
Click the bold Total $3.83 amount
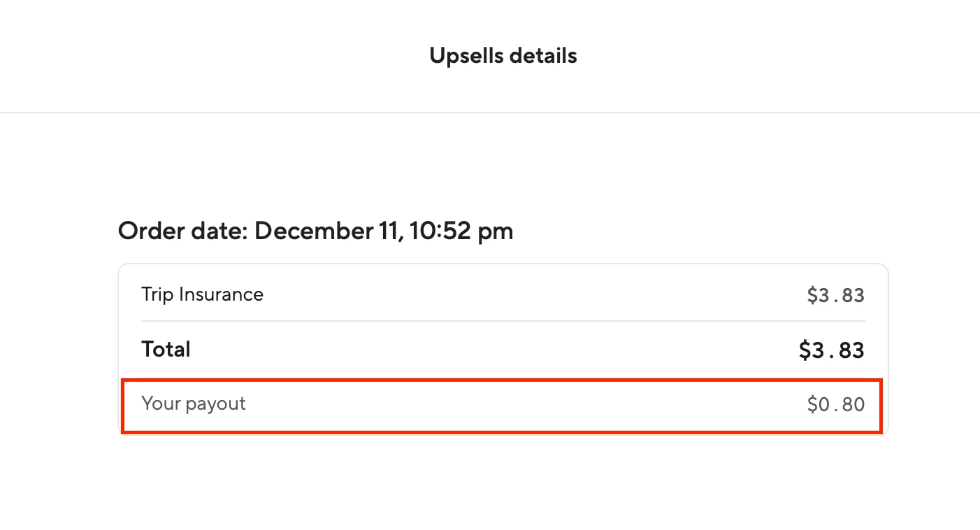pyautogui.click(x=832, y=350)
